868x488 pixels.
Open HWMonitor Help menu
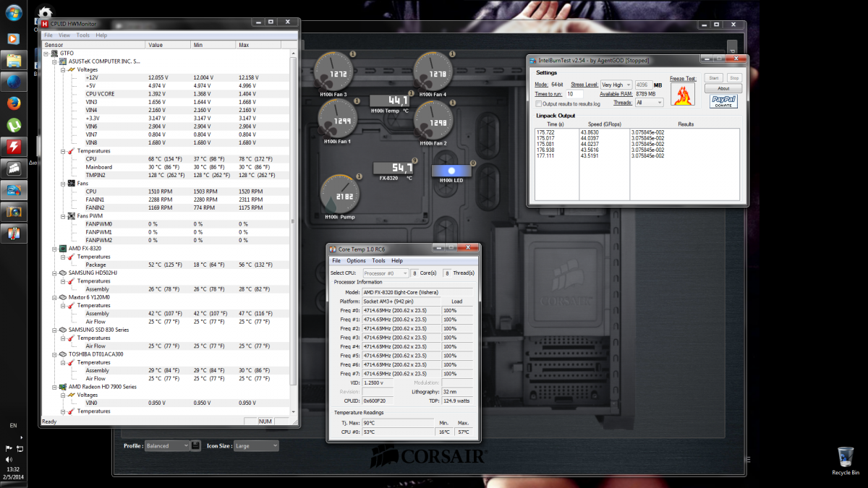point(101,35)
